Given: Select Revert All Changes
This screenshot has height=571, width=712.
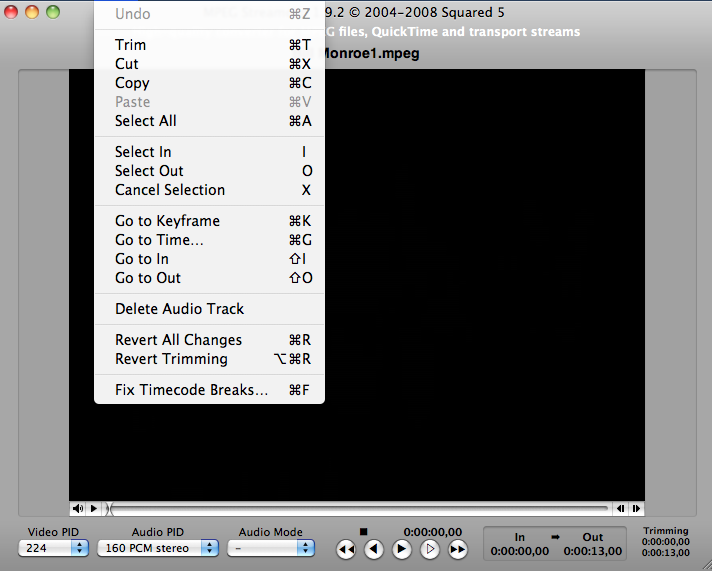Looking at the screenshot, I should [178, 340].
